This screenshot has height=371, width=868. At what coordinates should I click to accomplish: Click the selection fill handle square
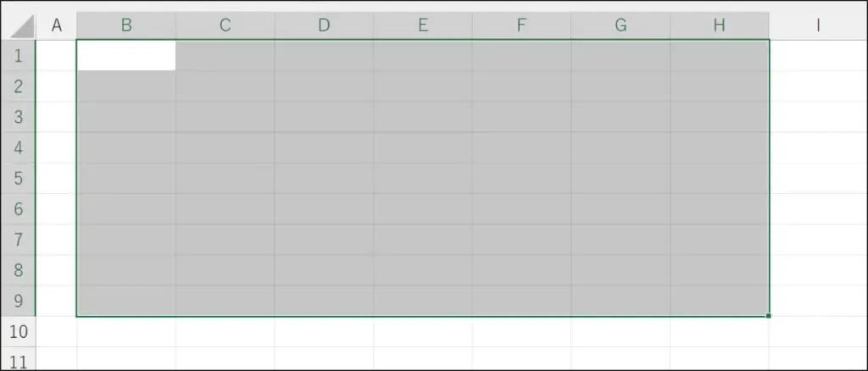click(x=768, y=316)
